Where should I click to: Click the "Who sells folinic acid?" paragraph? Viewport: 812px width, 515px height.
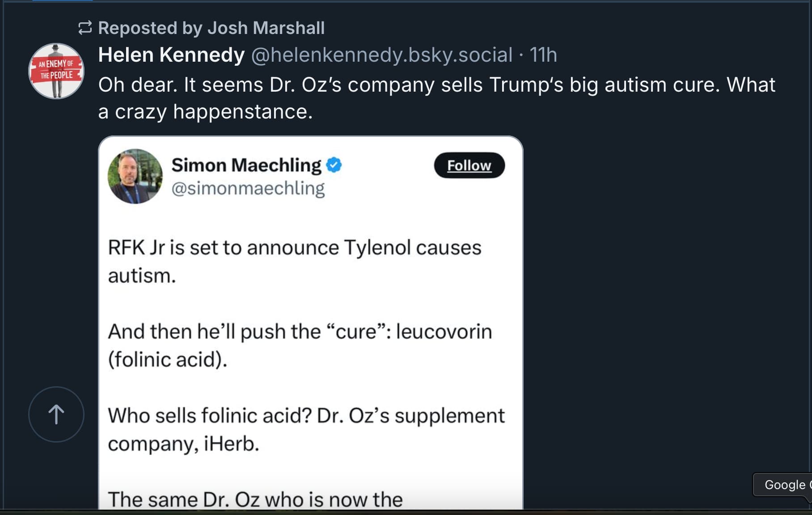coord(306,430)
